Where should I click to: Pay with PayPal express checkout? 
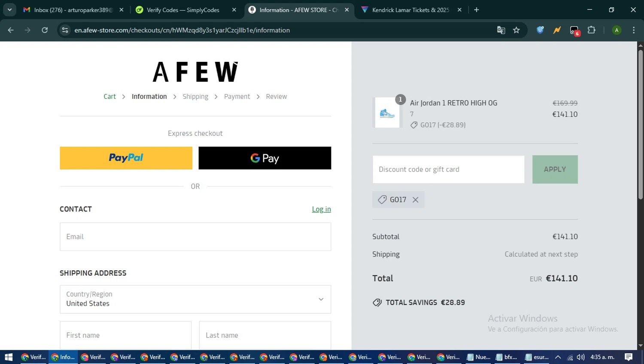click(x=126, y=158)
